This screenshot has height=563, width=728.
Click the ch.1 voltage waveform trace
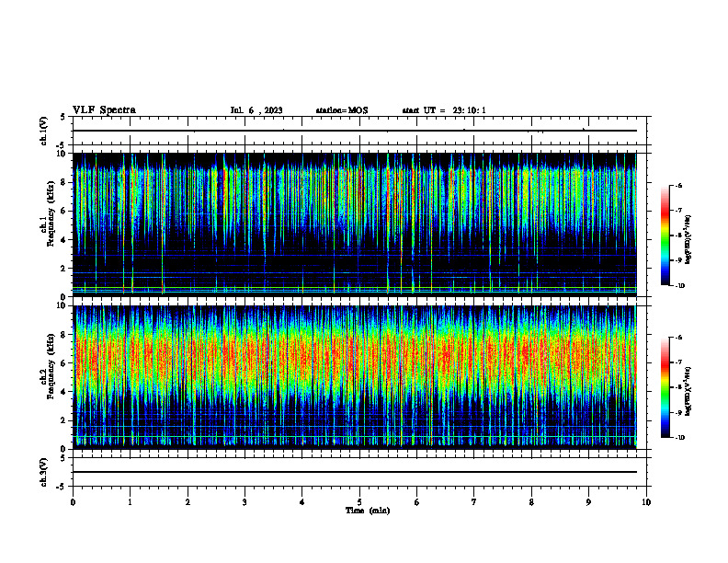coord(355,131)
